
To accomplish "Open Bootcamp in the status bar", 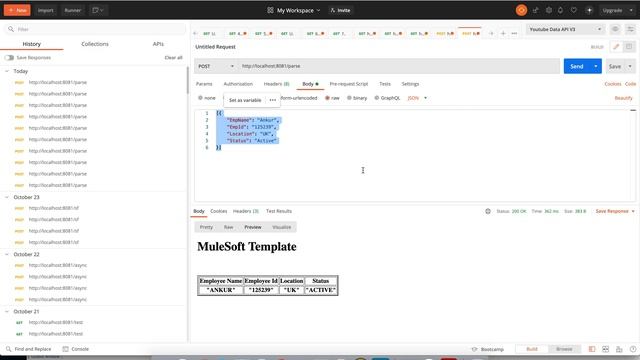I will tap(488, 349).
